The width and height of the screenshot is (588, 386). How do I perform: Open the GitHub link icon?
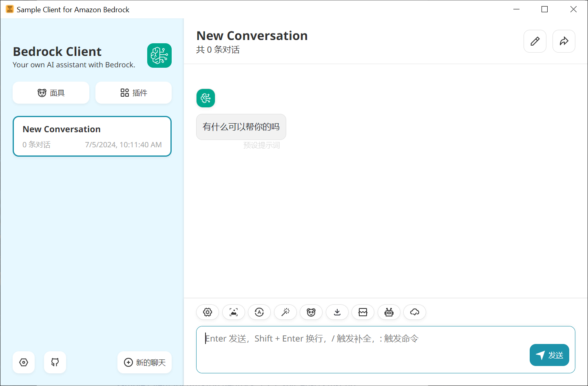click(55, 362)
